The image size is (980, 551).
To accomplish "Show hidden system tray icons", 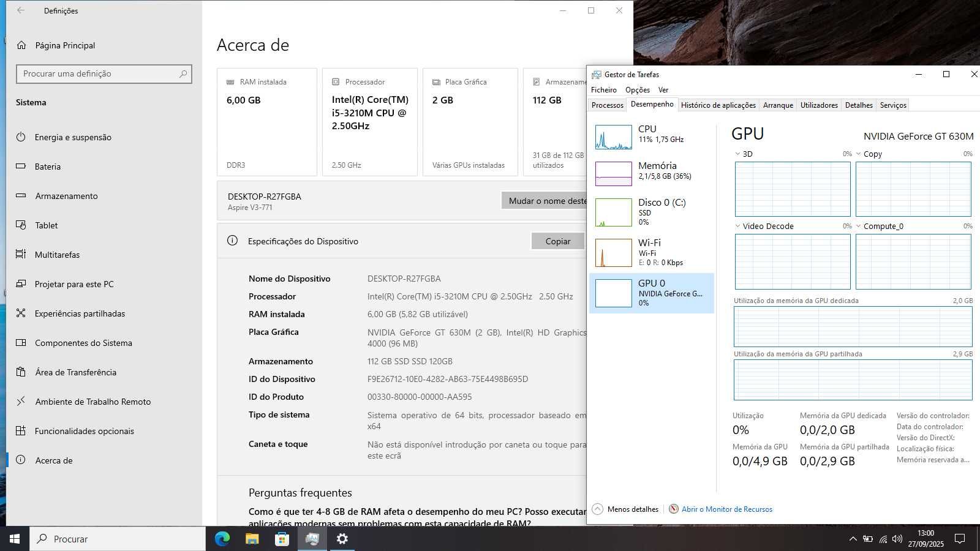I will [853, 539].
